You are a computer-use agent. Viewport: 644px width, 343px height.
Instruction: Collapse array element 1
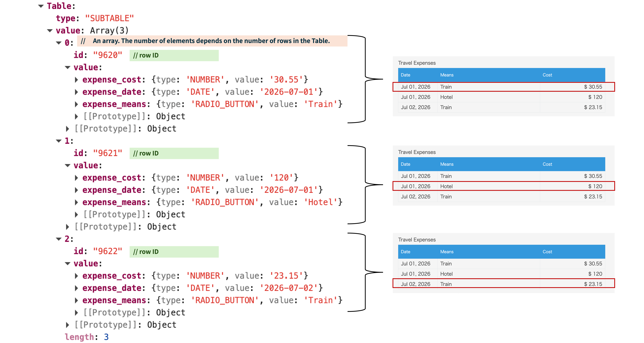coord(59,141)
